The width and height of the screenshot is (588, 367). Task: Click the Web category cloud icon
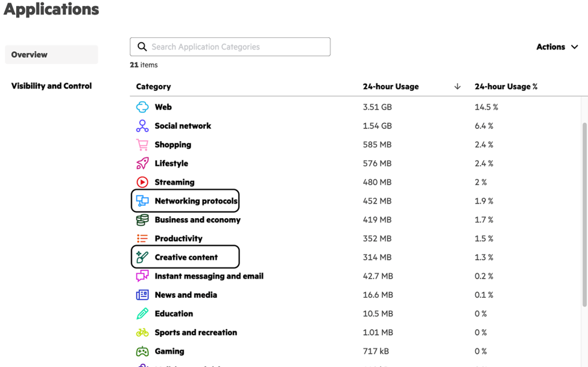(x=142, y=107)
